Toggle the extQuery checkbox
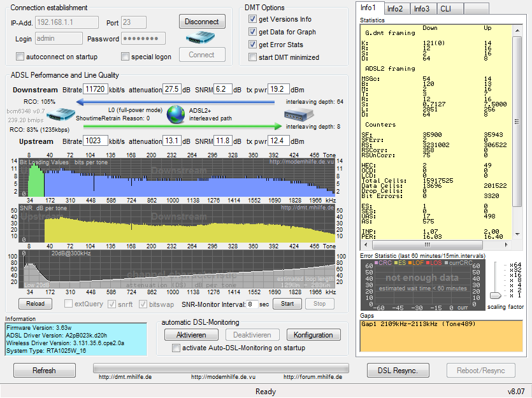 (x=68, y=304)
